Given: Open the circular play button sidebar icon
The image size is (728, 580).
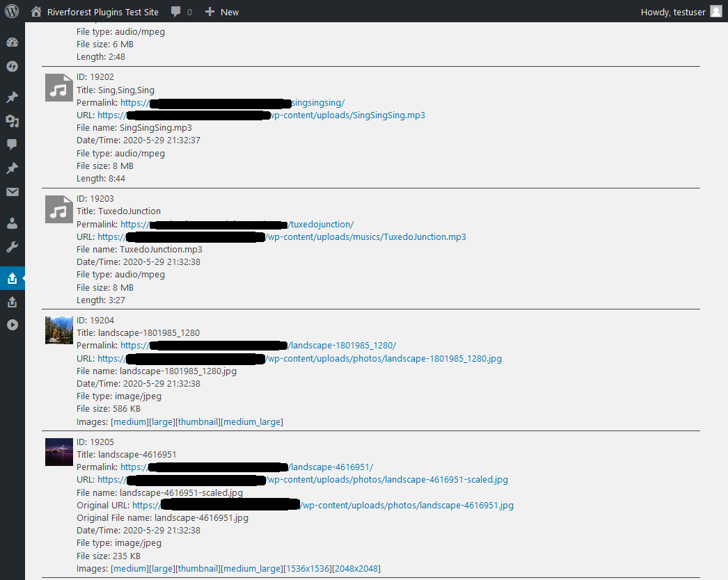Looking at the screenshot, I should click(12, 325).
